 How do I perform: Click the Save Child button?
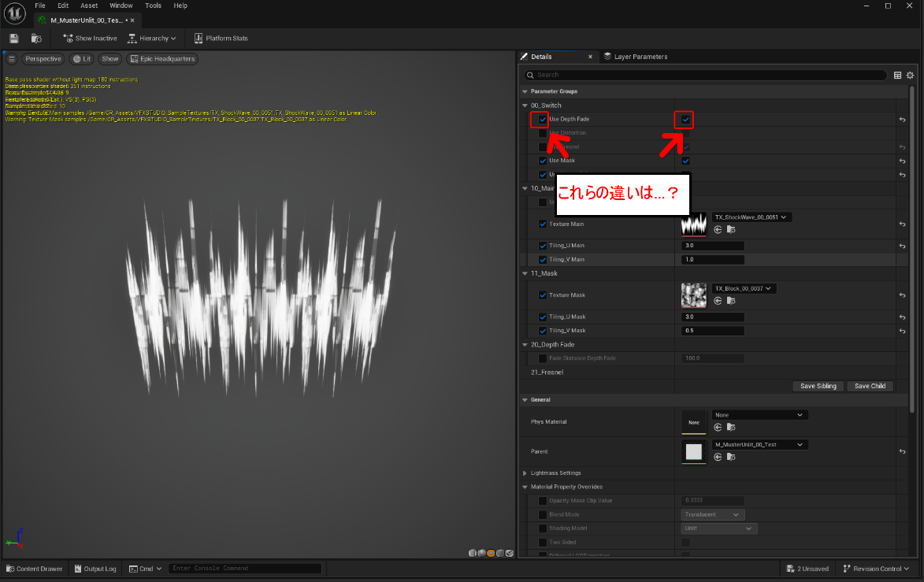(x=870, y=386)
